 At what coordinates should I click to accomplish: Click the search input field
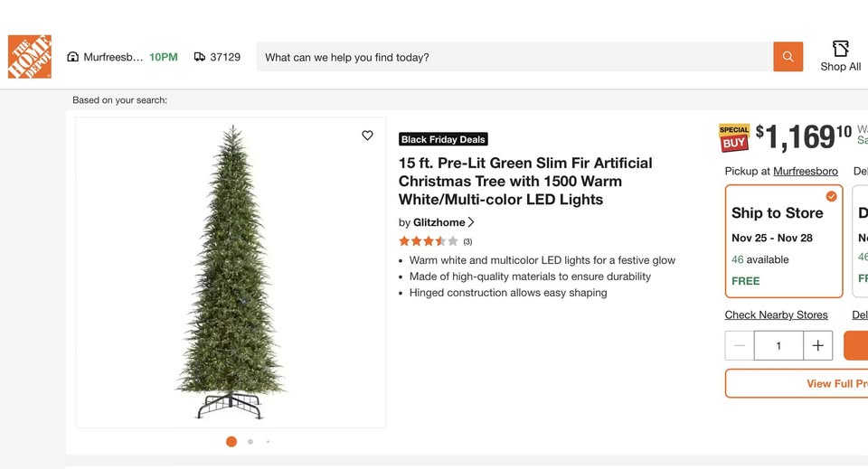pos(515,57)
